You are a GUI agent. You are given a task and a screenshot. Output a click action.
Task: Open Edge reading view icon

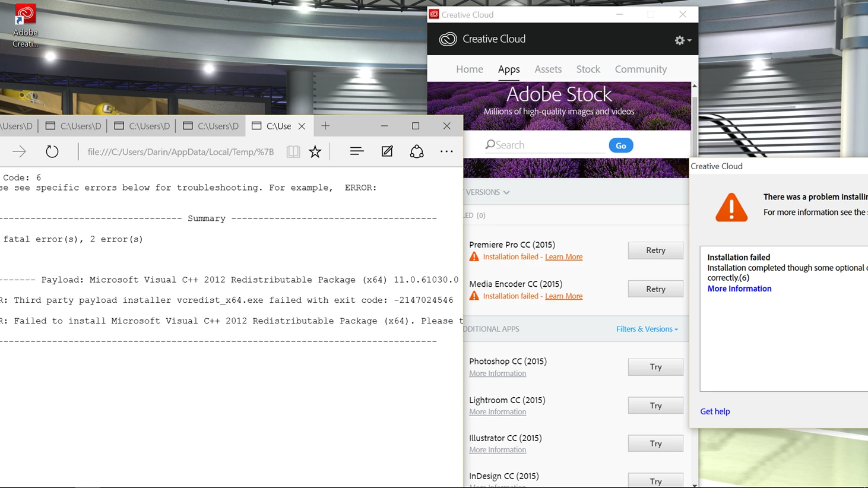coord(293,152)
